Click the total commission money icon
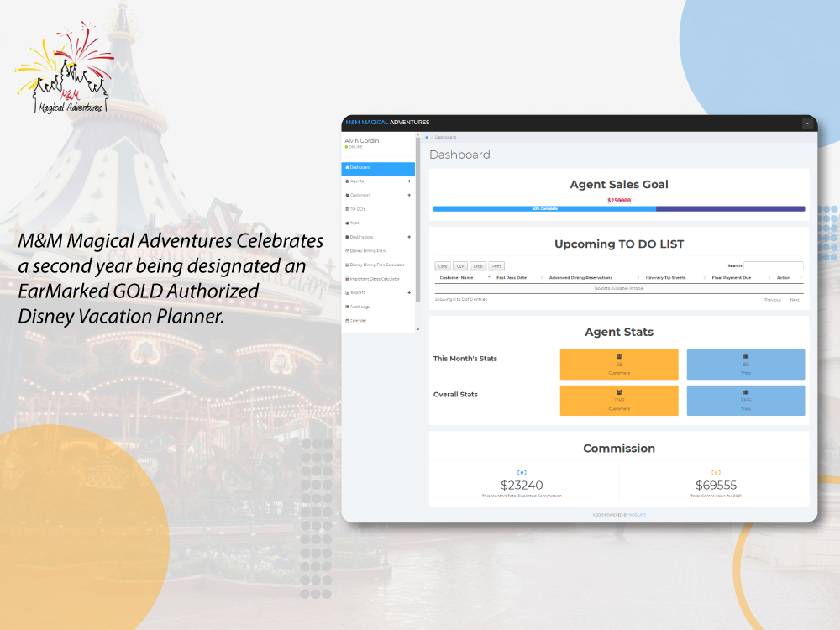 pyautogui.click(x=716, y=473)
